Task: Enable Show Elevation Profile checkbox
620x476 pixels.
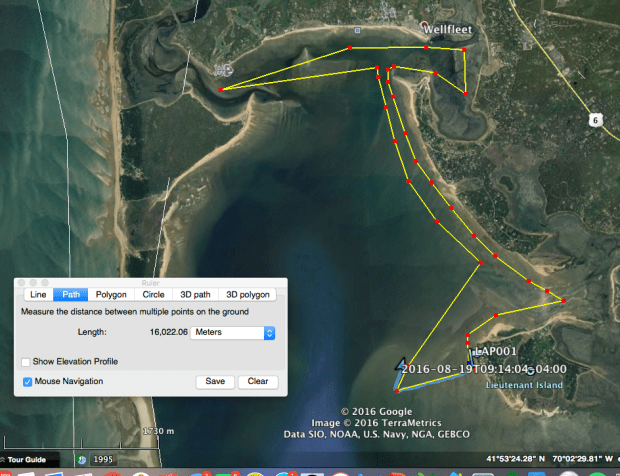Action: coord(26,361)
